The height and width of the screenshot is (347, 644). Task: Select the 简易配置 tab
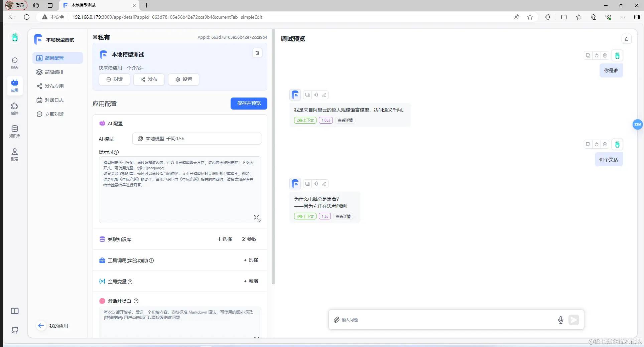57,58
